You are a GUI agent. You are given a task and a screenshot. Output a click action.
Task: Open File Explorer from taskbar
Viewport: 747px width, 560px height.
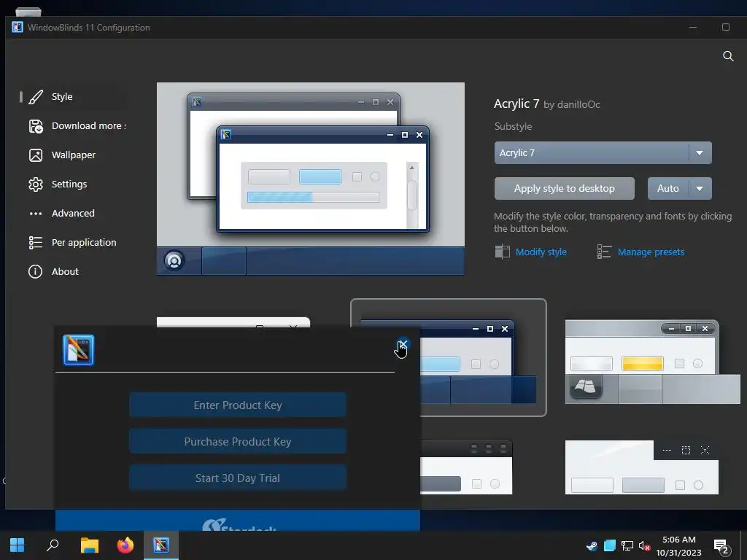pyautogui.click(x=89, y=545)
